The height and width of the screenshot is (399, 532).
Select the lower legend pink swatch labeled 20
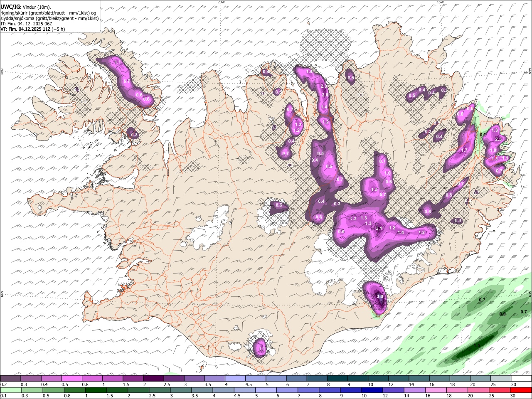478,390
